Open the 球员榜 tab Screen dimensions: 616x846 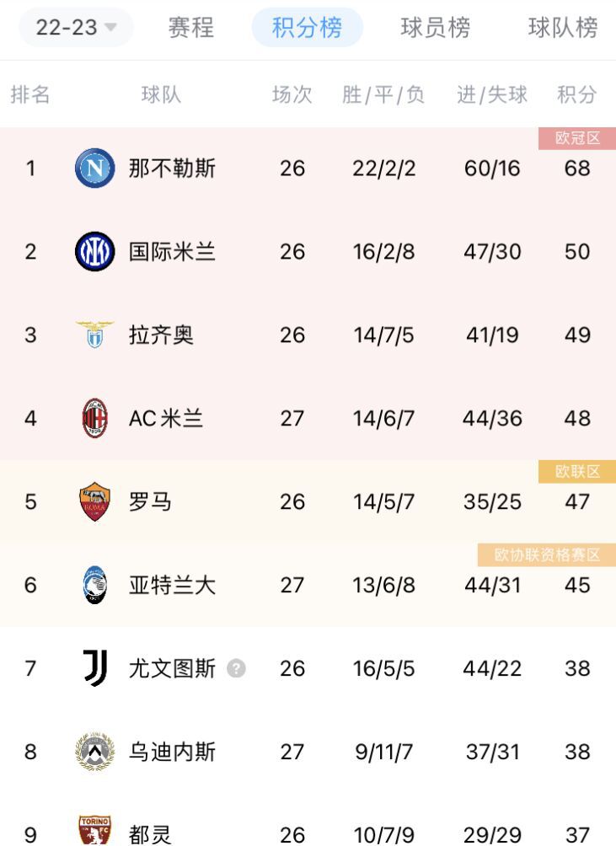[x=435, y=28]
